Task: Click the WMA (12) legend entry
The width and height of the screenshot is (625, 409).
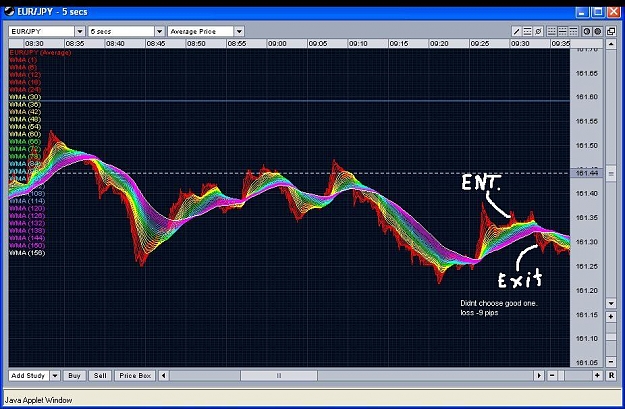Action: pyautogui.click(x=25, y=75)
